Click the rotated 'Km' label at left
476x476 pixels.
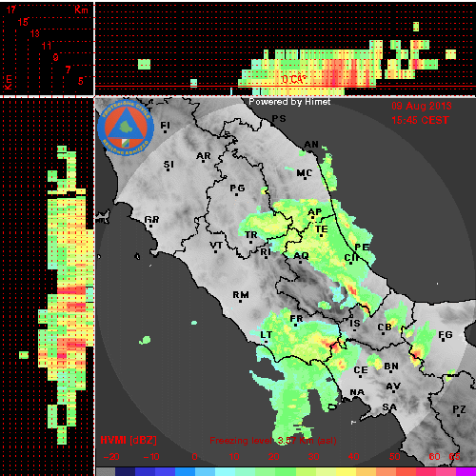click(8, 83)
